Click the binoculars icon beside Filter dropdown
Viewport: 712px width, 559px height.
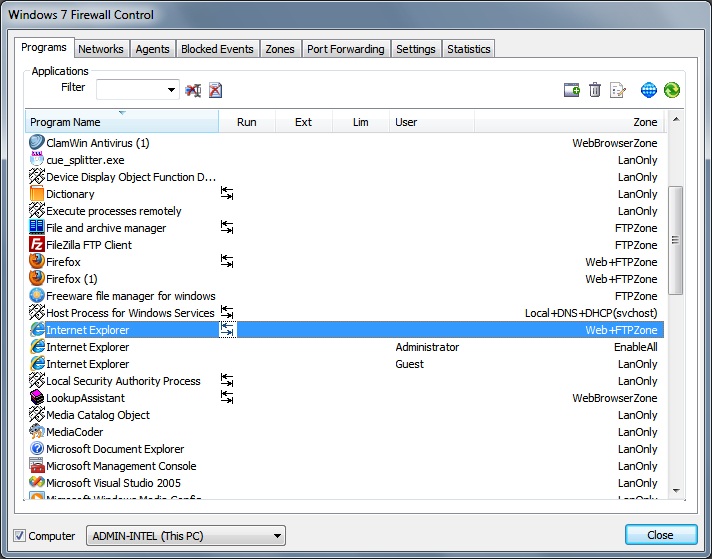[x=193, y=90]
